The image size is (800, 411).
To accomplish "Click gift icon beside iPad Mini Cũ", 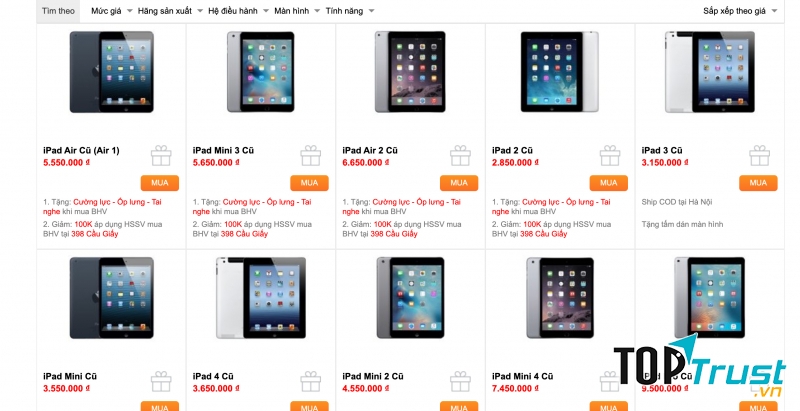I will pyautogui.click(x=161, y=381).
